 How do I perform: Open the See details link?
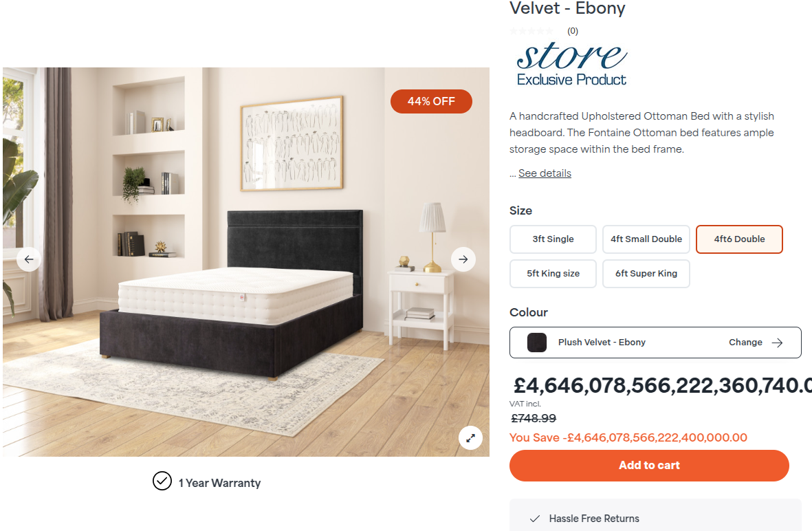click(545, 173)
